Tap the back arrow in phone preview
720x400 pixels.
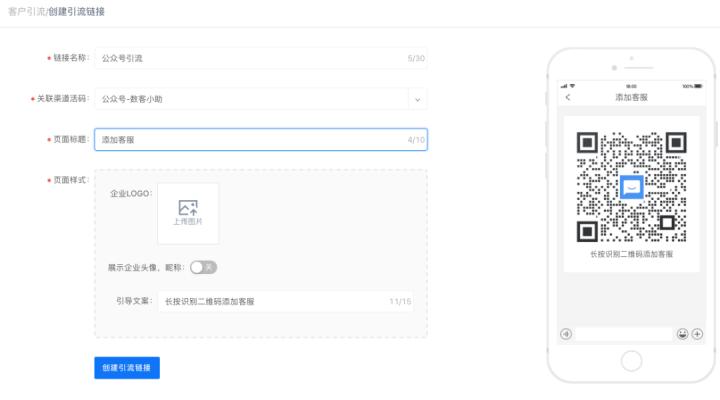pyautogui.click(x=568, y=97)
